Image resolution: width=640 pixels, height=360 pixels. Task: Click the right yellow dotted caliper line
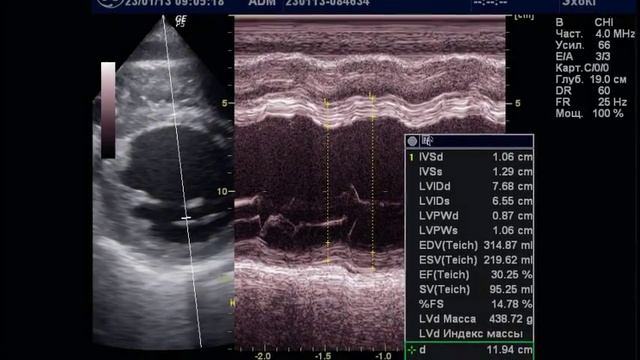pos(372,182)
